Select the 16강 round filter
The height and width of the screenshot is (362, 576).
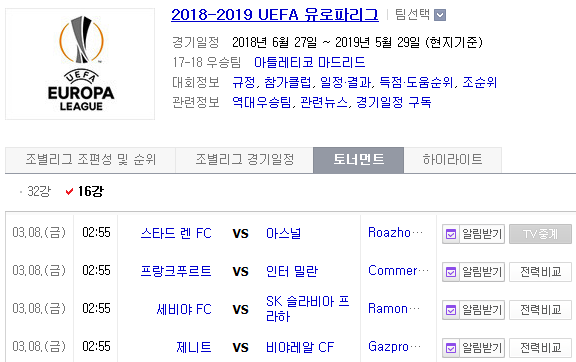90,191
